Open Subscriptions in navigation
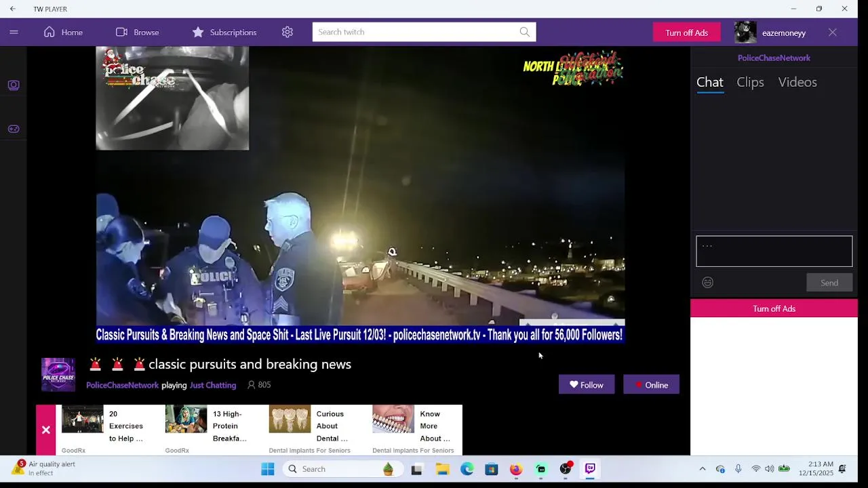Image resolution: width=868 pixels, height=488 pixels. [224, 32]
